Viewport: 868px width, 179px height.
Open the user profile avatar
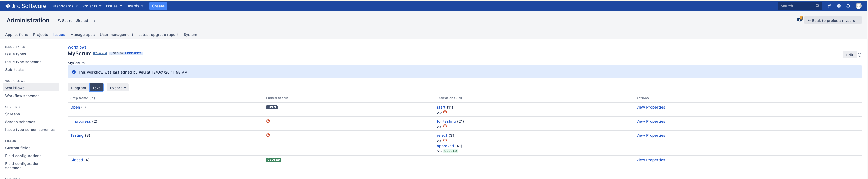[x=859, y=6]
